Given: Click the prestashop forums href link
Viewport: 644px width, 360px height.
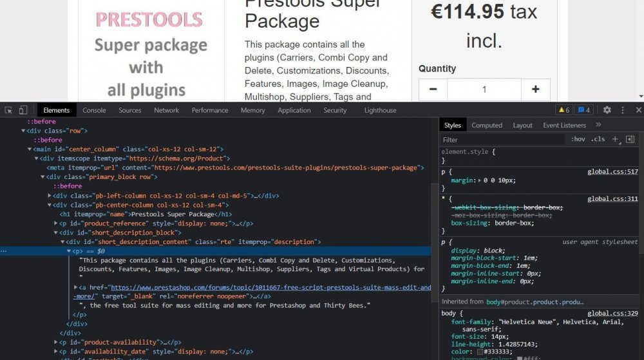Looking at the screenshot, I should point(271,287).
